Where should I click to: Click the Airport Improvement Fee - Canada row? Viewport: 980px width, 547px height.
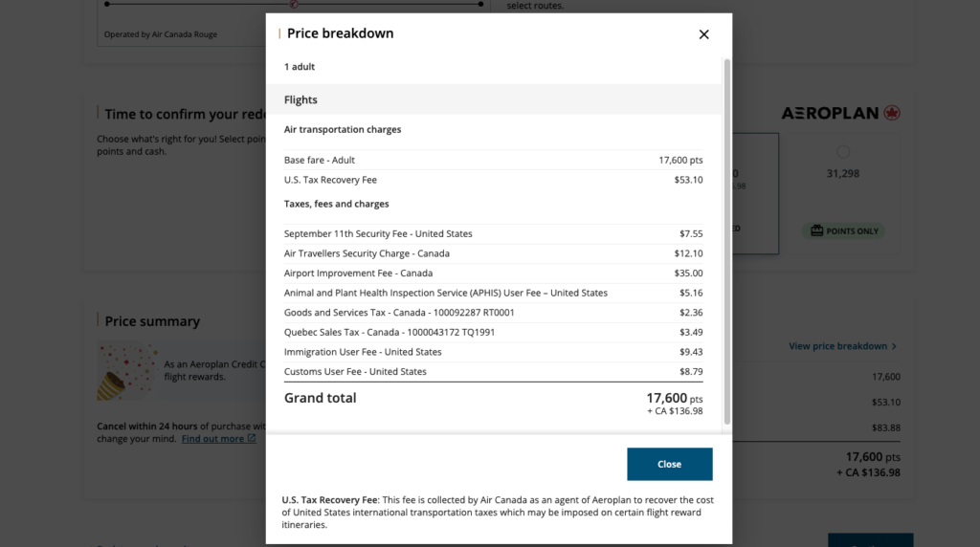[x=493, y=273]
